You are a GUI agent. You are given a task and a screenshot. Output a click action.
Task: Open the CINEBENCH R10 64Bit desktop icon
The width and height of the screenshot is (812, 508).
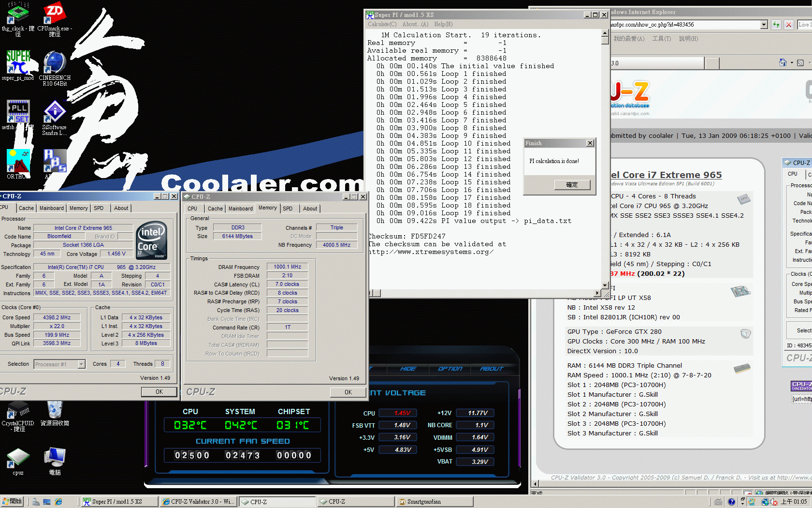55,64
